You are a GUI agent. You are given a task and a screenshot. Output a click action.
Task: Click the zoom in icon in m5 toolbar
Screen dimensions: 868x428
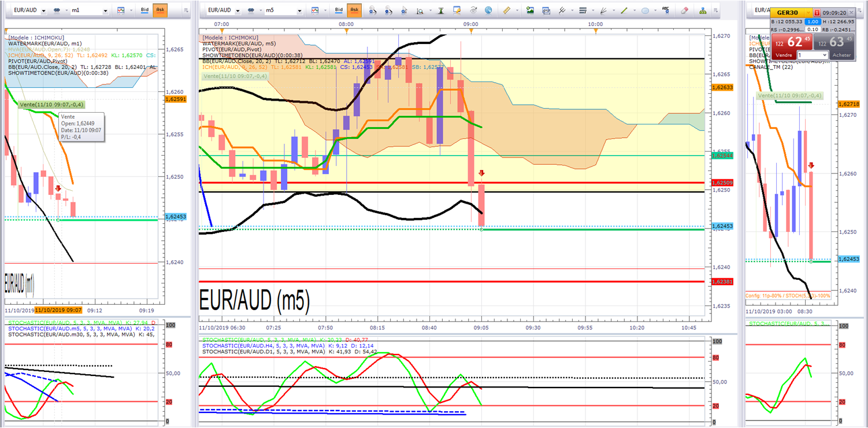click(x=373, y=10)
